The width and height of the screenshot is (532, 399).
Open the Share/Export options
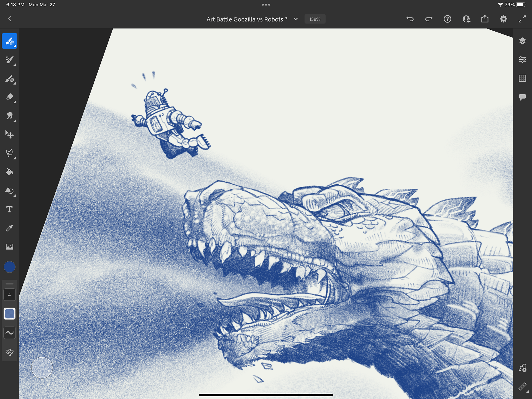point(485,19)
